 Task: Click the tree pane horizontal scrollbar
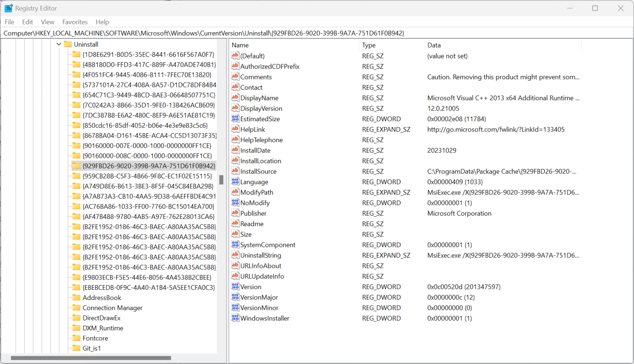pos(91,358)
